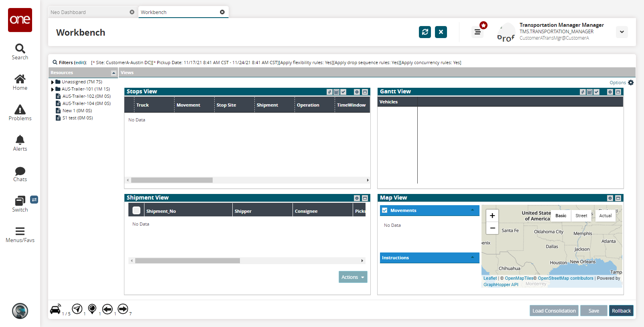Click the Stops View swap arrows icon
644x327 pixels.
coord(330,92)
